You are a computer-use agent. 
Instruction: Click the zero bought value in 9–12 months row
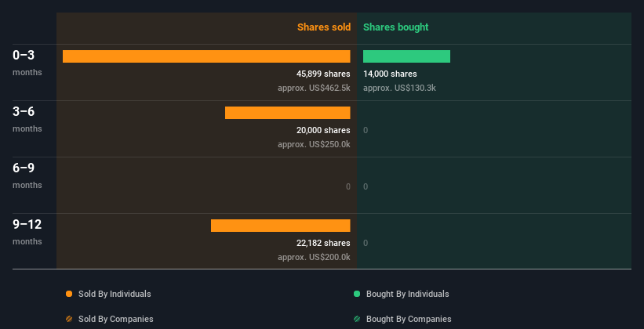(366, 244)
